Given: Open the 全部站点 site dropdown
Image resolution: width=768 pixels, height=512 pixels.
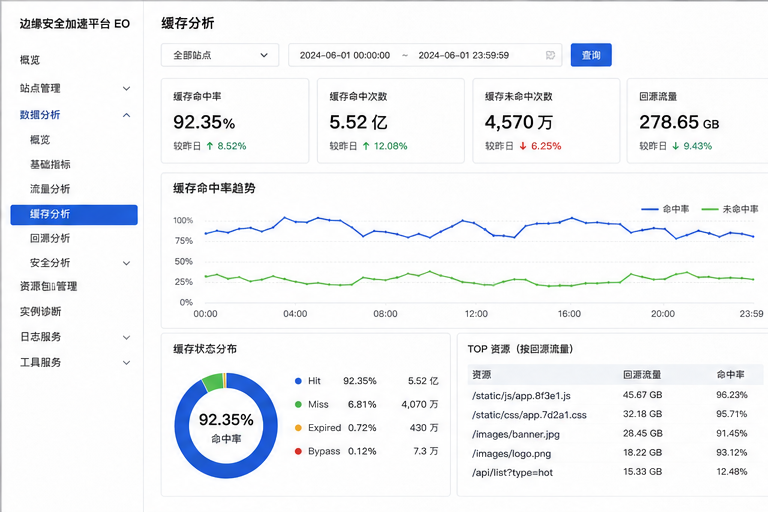Looking at the screenshot, I should coord(220,55).
